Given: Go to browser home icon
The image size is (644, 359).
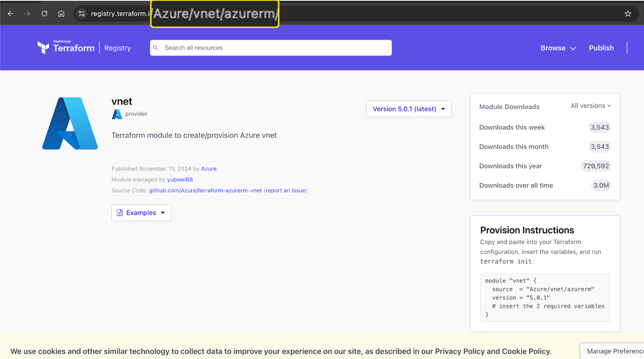Looking at the screenshot, I should [61, 14].
